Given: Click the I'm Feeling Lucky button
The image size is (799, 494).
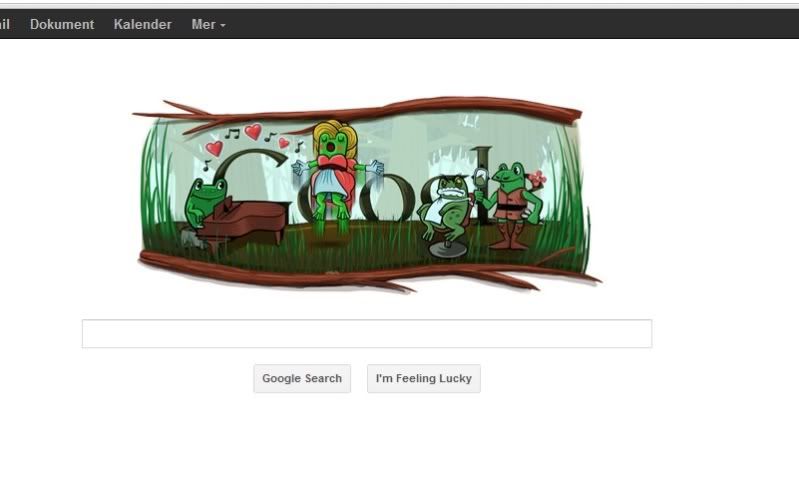Looking at the screenshot, I should 423,378.
